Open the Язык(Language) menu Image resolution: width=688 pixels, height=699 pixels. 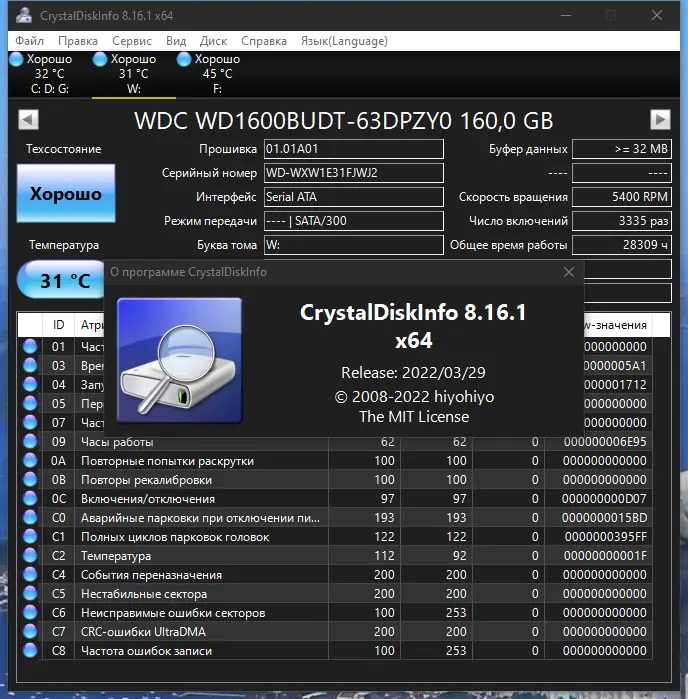coord(344,41)
